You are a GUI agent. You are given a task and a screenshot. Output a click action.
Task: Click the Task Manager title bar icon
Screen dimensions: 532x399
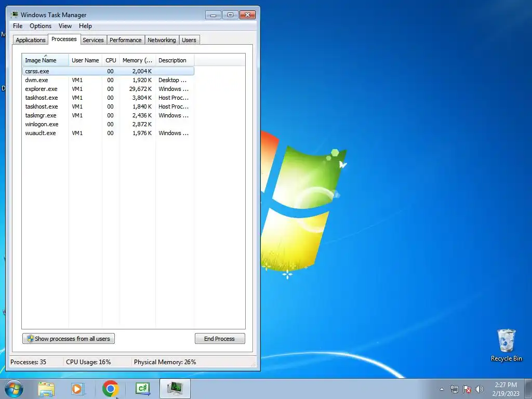pyautogui.click(x=14, y=15)
